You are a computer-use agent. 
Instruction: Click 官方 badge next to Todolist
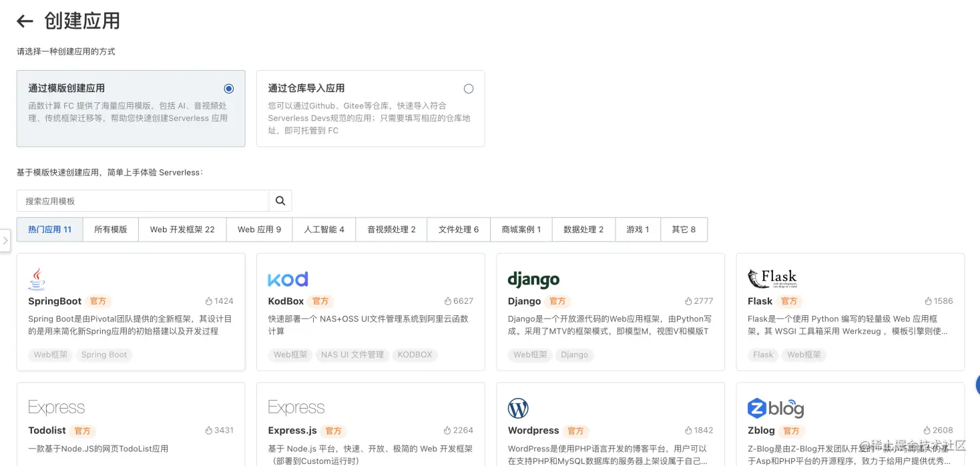click(82, 431)
